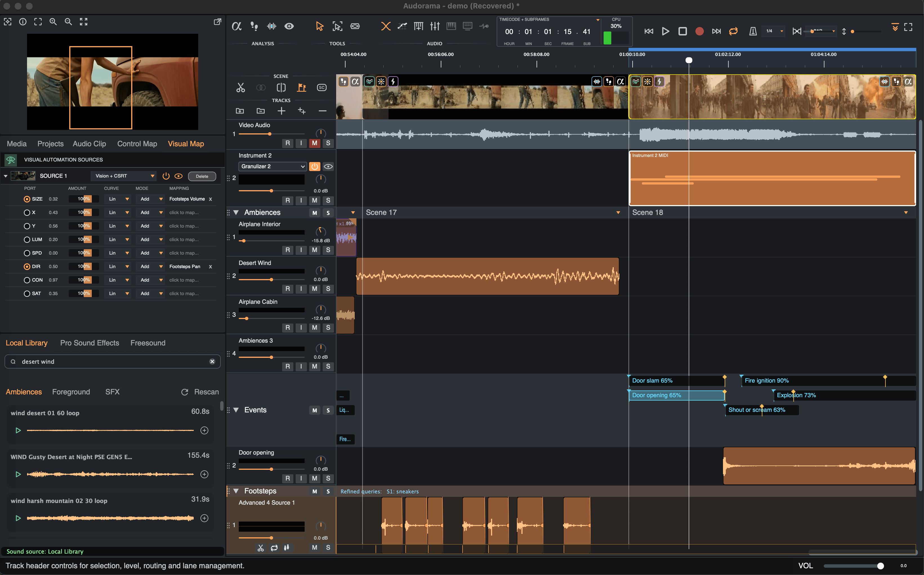Click Rescan in the library
This screenshot has width=924, height=575.
coord(200,392)
